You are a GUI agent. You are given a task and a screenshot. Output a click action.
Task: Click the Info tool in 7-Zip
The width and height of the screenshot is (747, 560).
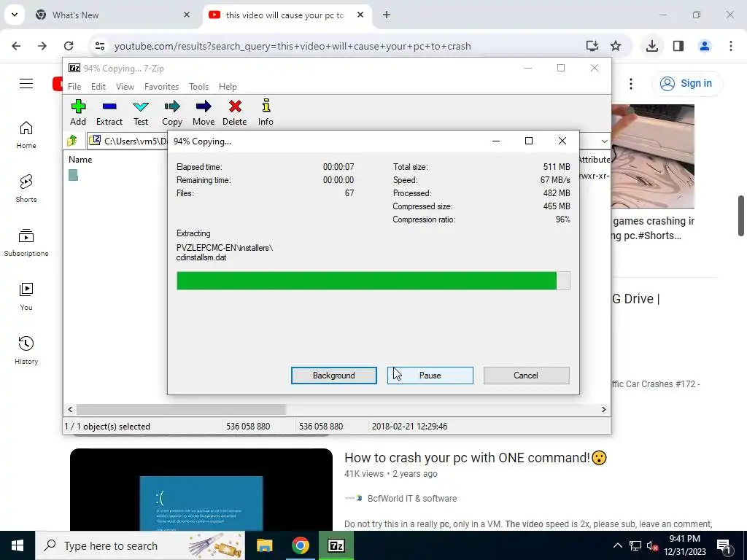[x=266, y=112]
